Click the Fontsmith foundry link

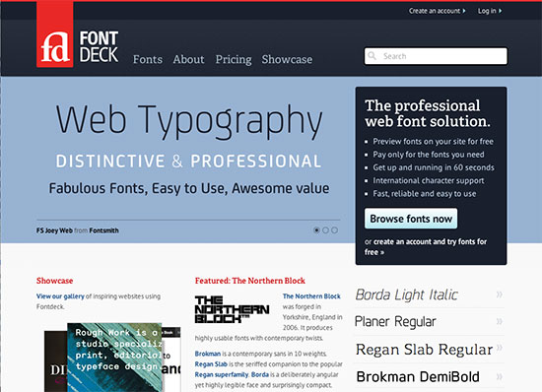point(103,230)
